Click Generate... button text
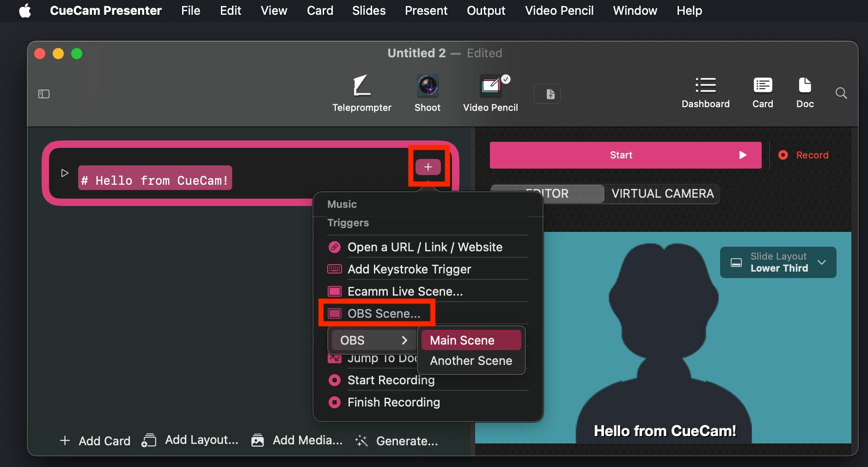The image size is (868, 467). (407, 441)
